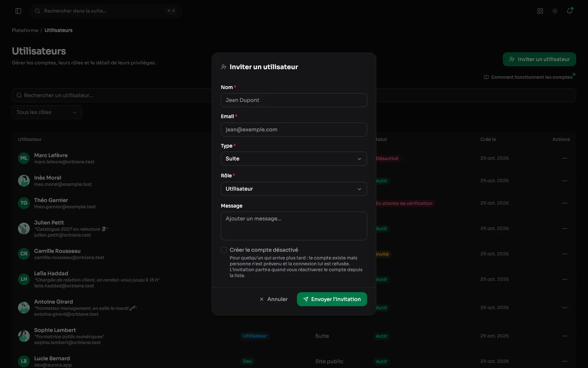Image resolution: width=588 pixels, height=368 pixels.
Task: Click the 'Créé le' column header
Action: pyautogui.click(x=488, y=139)
